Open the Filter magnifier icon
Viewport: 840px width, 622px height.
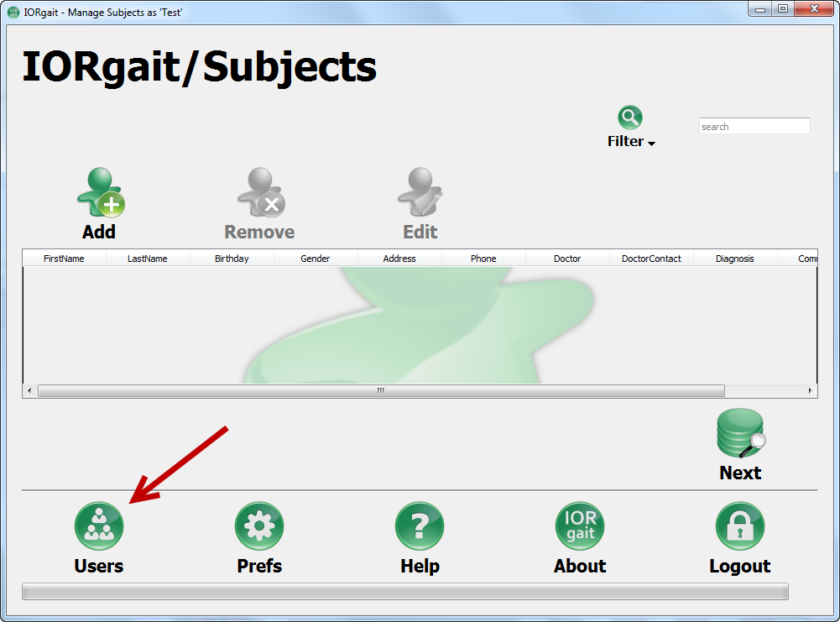[x=630, y=118]
